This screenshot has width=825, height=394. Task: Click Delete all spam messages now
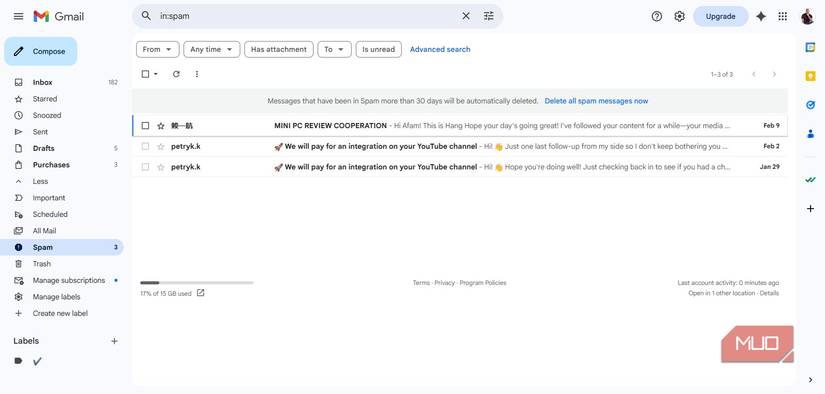596,101
